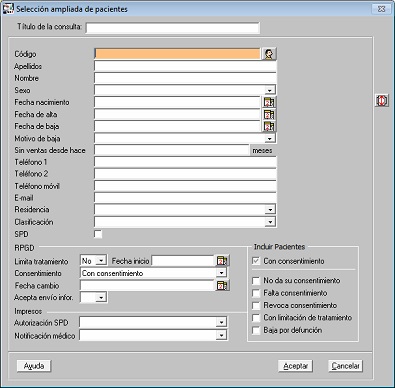The width and height of the screenshot is (395, 388).
Task: Open the Clasificación dropdown
Action: pyautogui.click(x=270, y=222)
